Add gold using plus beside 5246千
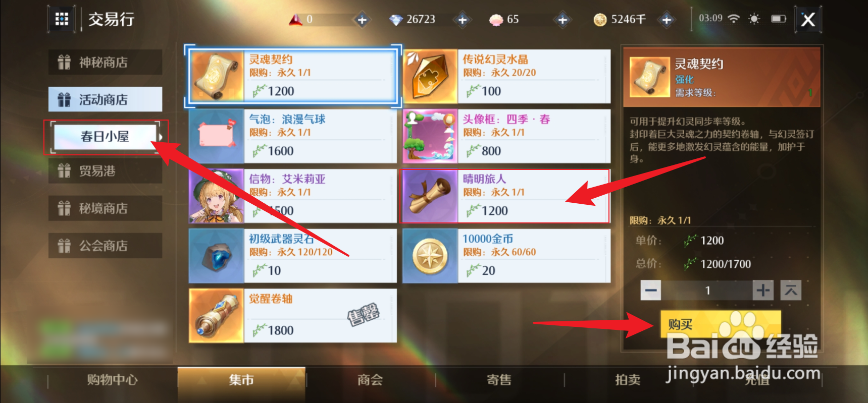This screenshot has width=868, height=403. coord(667,20)
